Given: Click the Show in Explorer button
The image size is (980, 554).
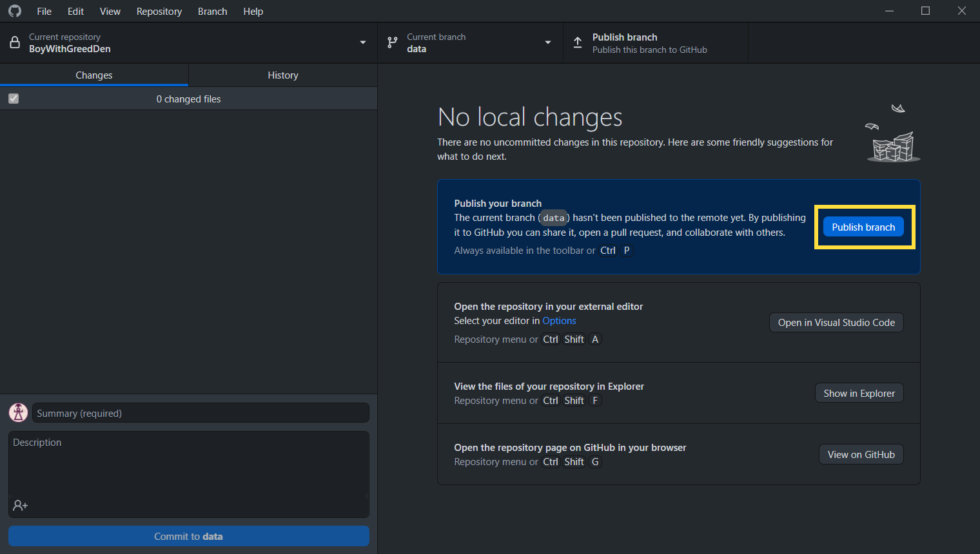Looking at the screenshot, I should 859,393.
